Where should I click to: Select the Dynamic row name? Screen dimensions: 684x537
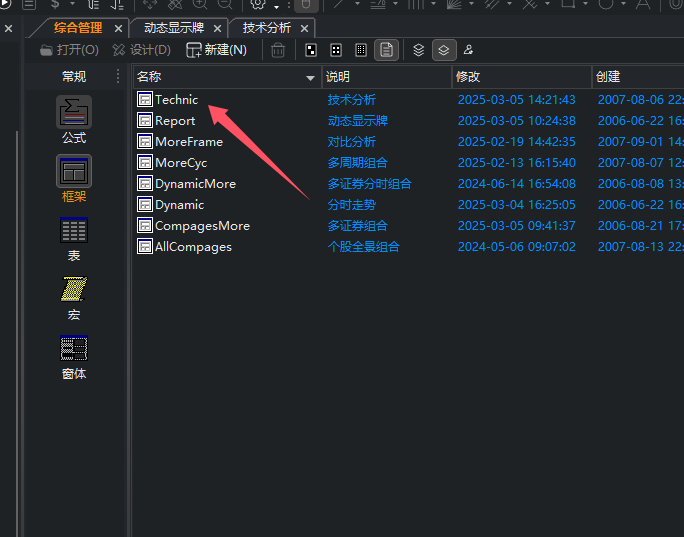(x=179, y=205)
